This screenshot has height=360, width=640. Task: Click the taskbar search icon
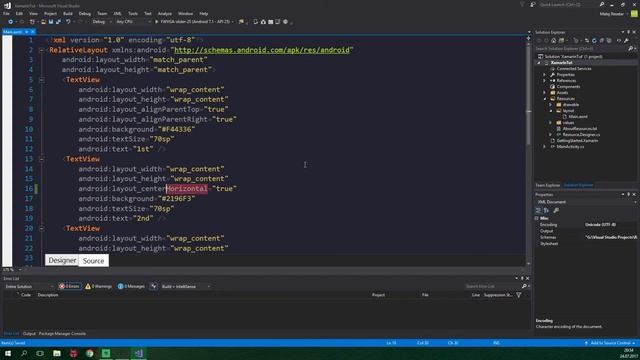pos(24,353)
